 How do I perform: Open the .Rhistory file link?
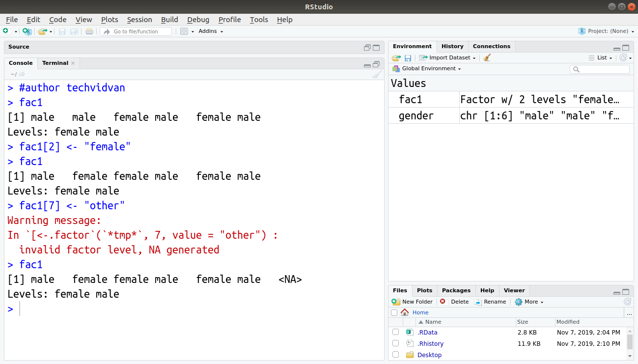click(x=430, y=344)
